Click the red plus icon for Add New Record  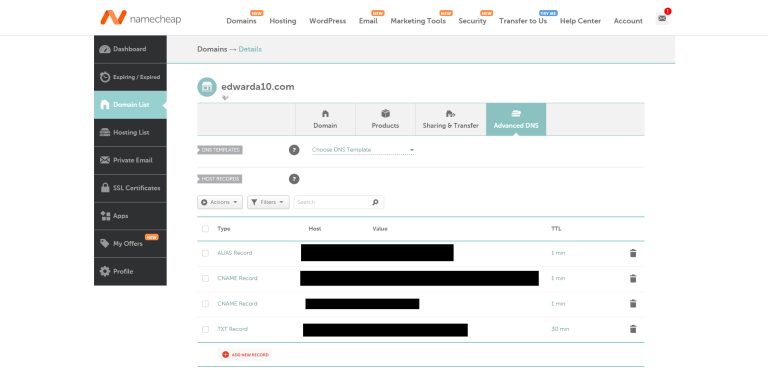click(x=225, y=354)
